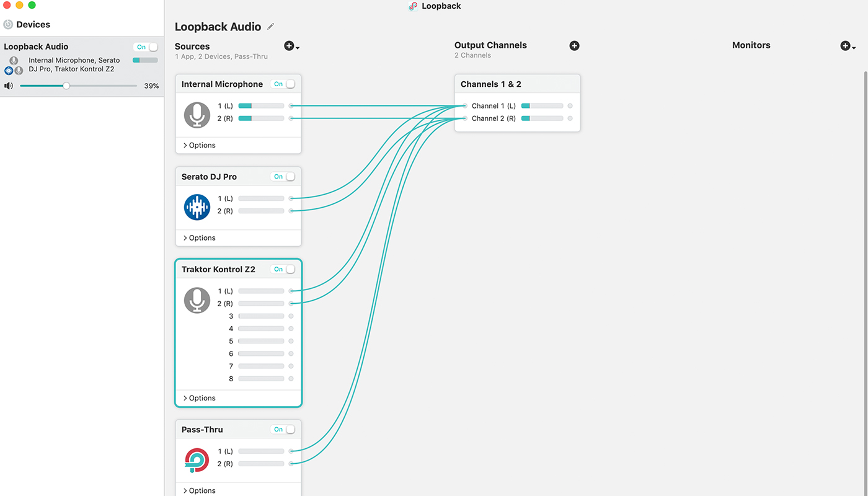Click the Sources section heading

192,46
